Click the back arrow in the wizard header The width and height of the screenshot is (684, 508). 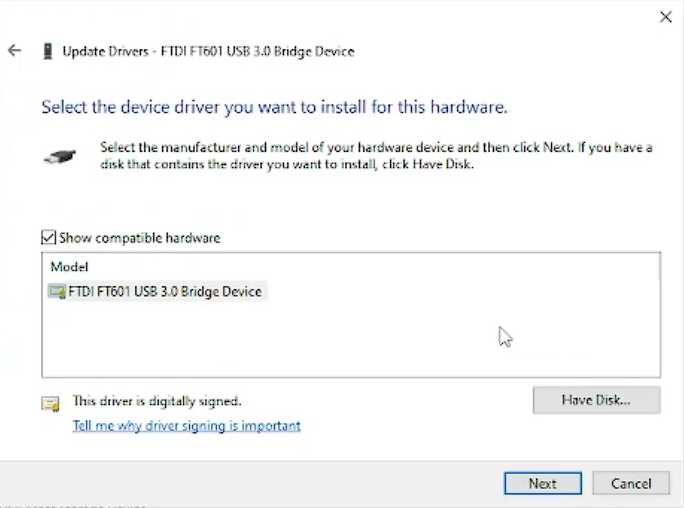pos(14,51)
